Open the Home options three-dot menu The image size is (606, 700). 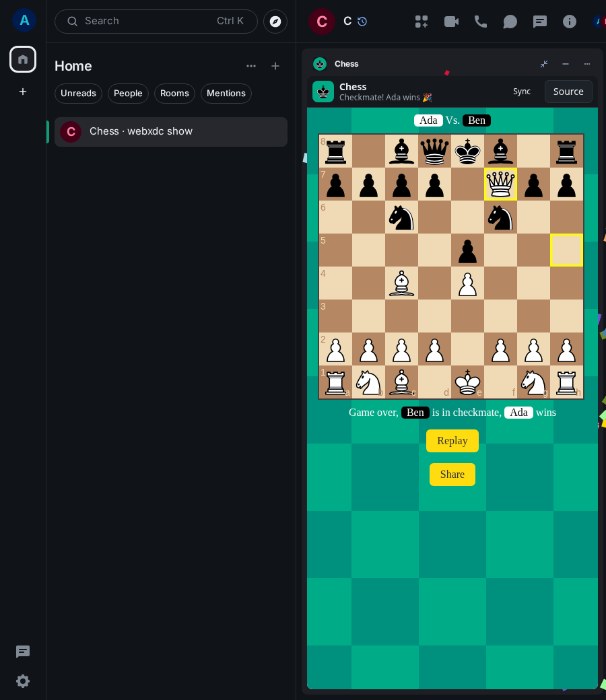251,66
